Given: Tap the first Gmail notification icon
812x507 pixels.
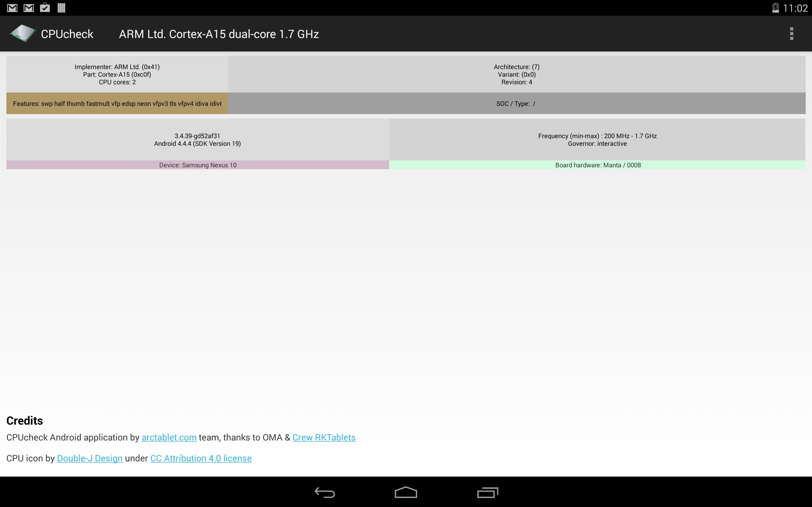Looking at the screenshot, I should (x=12, y=8).
